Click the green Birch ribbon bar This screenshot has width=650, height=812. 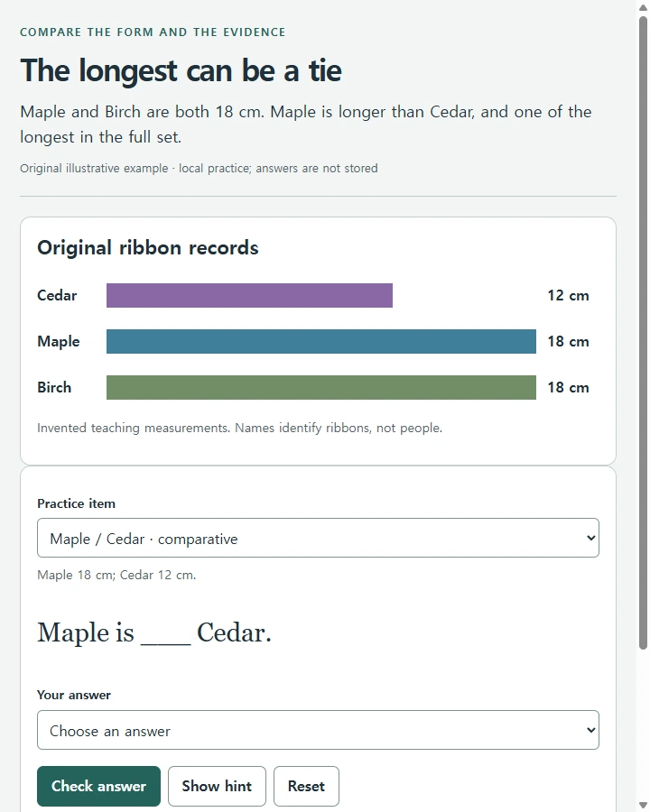tap(320, 387)
